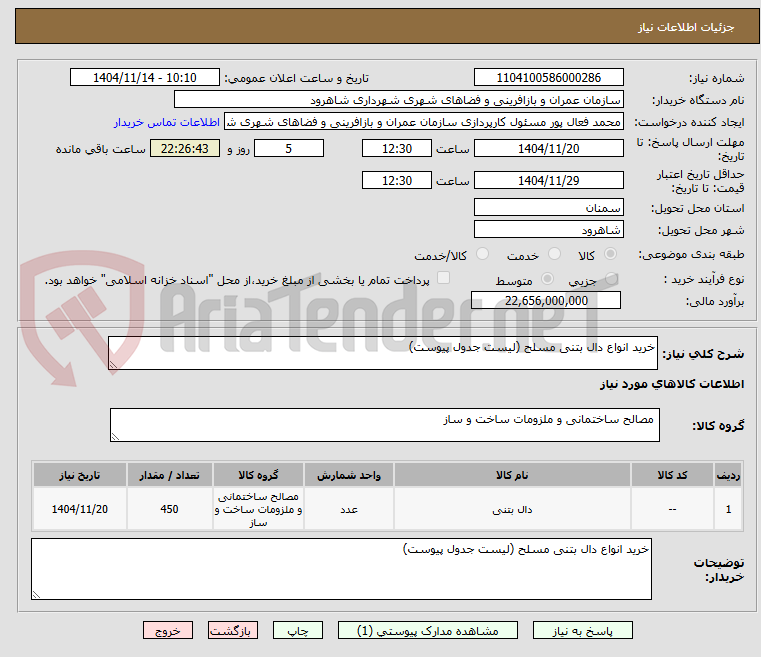Screen dimensions: 761x657
Task: Click the خروج exit button
Action: pyautogui.click(x=168, y=630)
